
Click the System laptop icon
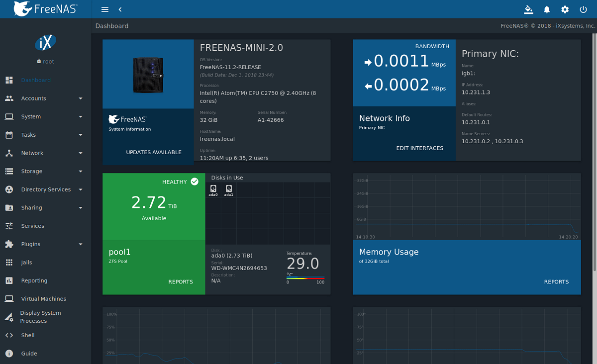point(9,116)
